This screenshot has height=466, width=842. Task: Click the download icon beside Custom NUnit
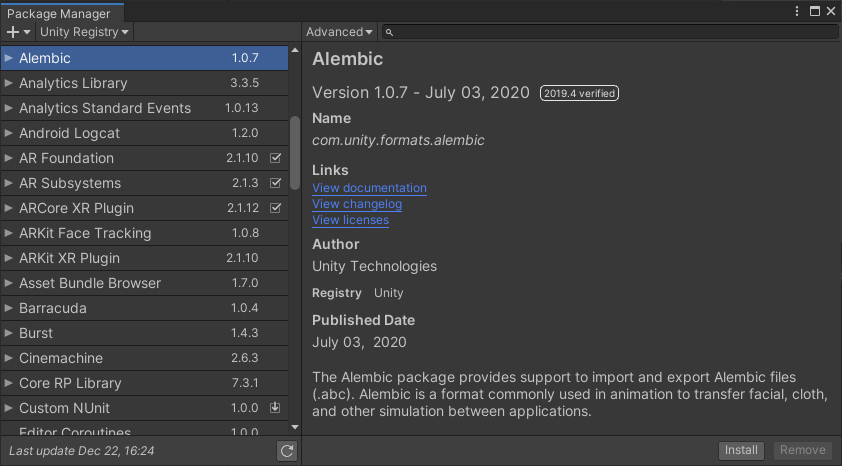(276, 408)
